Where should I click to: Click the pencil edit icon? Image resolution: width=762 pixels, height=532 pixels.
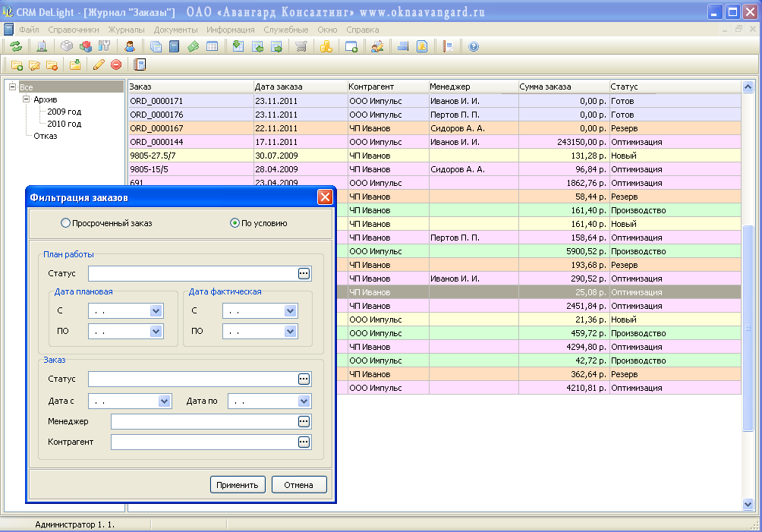coord(98,65)
